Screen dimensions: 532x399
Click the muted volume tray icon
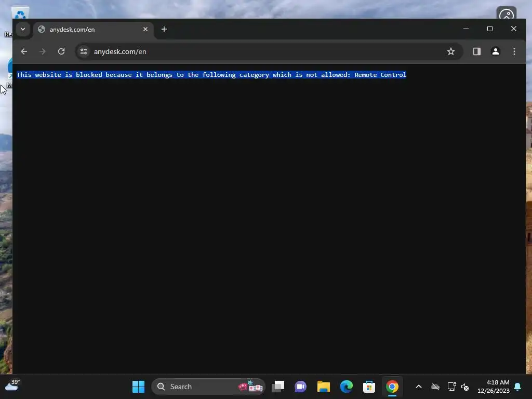coord(465,387)
